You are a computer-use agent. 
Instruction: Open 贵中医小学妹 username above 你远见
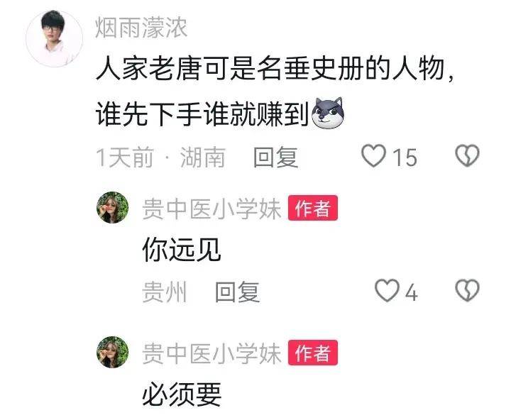(x=211, y=209)
